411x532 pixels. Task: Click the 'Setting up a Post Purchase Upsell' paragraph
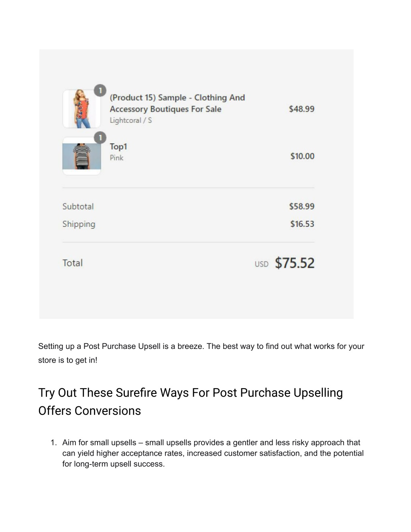click(201, 353)
